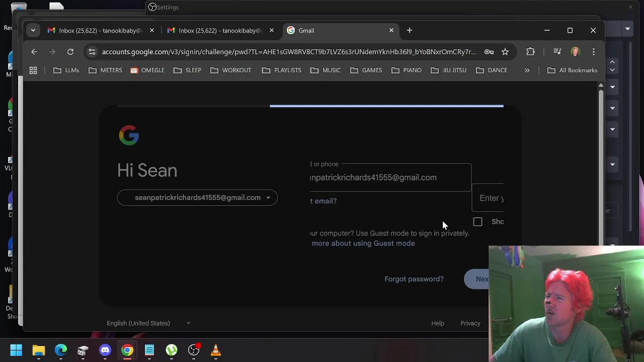Select the Gmail tab
Viewport: 644px width, 362px height.
[x=341, y=31]
